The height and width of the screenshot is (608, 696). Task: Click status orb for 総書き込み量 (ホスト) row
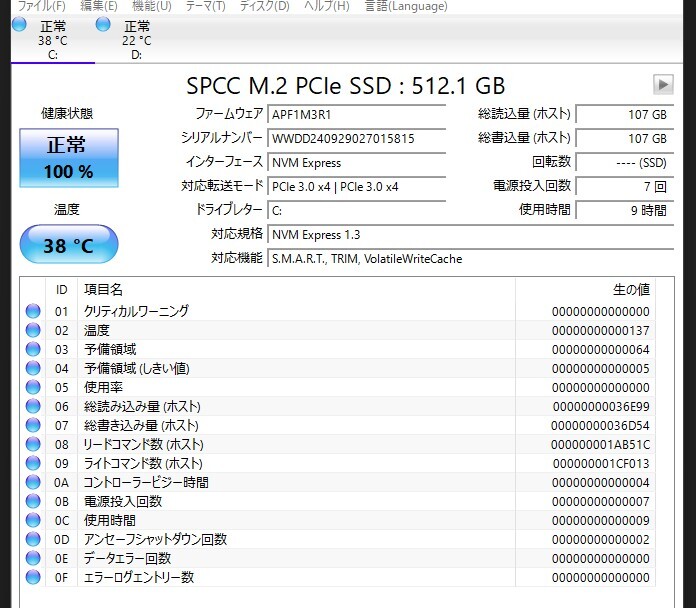[x=33, y=425]
